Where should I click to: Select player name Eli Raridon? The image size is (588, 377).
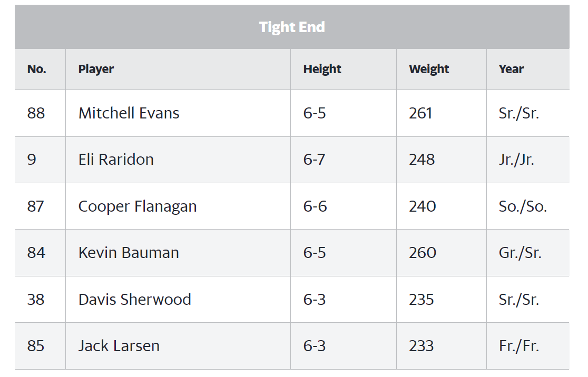116,160
